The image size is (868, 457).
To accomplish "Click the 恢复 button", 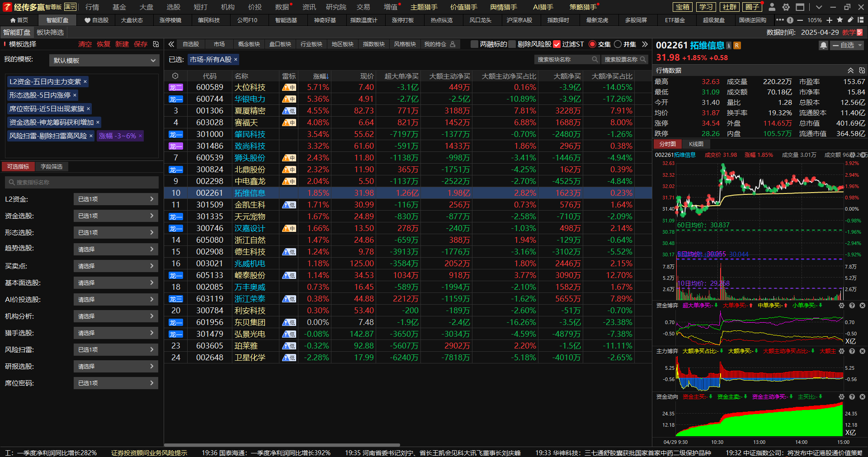I will (x=104, y=44).
